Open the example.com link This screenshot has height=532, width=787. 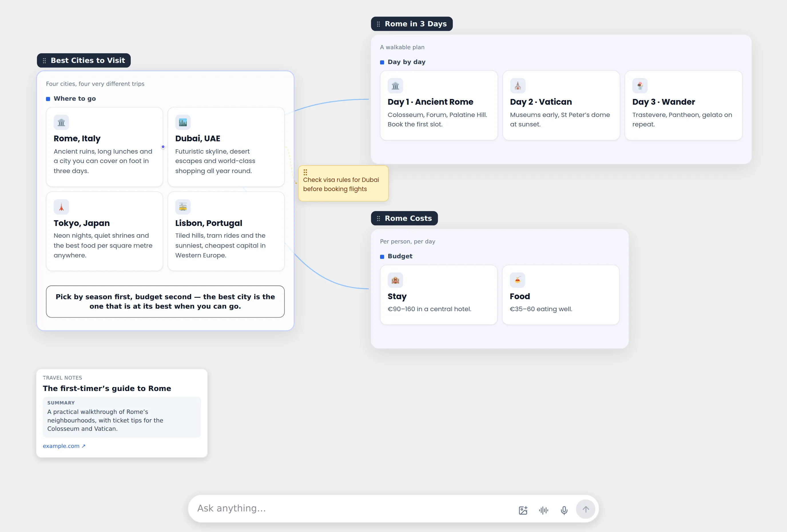click(x=64, y=446)
